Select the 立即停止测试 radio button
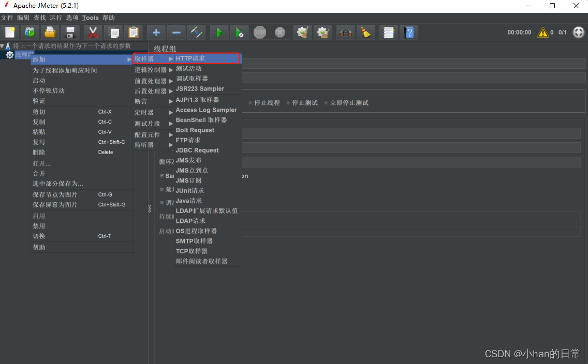The image size is (588, 364). pyautogui.click(x=326, y=103)
